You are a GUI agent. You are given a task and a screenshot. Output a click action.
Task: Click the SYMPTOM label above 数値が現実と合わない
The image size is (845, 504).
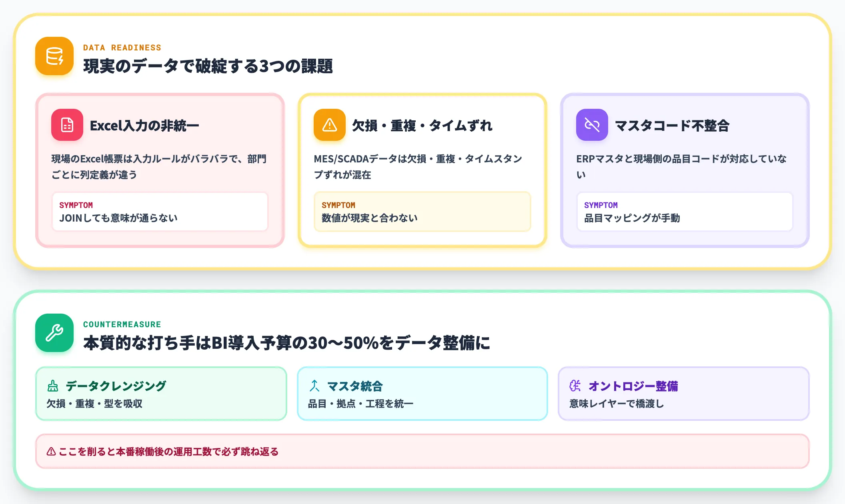pyautogui.click(x=338, y=205)
